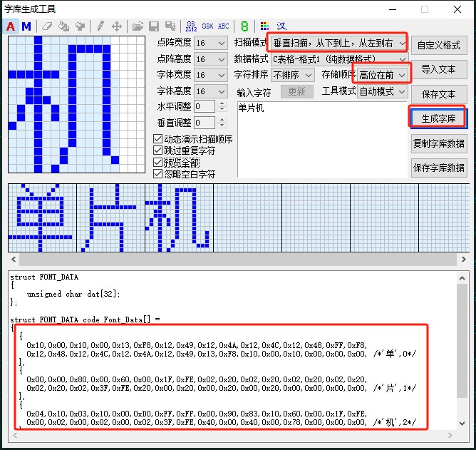Click the green digit 8 icon
Image resolution: width=476 pixels, height=450 pixels.
(244, 26)
